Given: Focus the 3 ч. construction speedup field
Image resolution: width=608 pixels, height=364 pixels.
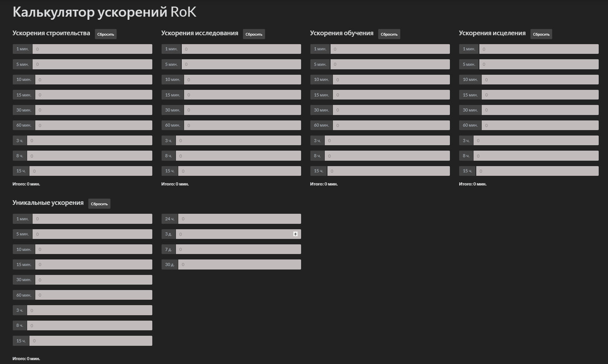Looking at the screenshot, I should pos(90,141).
